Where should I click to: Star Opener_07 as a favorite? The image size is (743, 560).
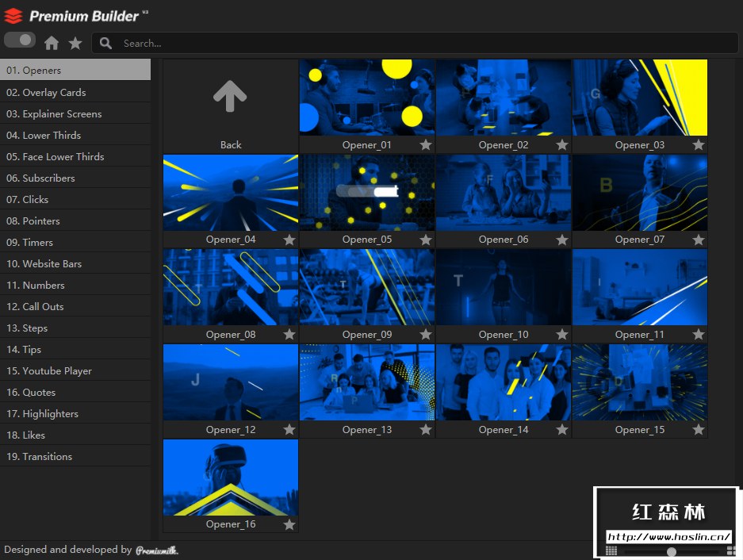pyautogui.click(x=699, y=240)
